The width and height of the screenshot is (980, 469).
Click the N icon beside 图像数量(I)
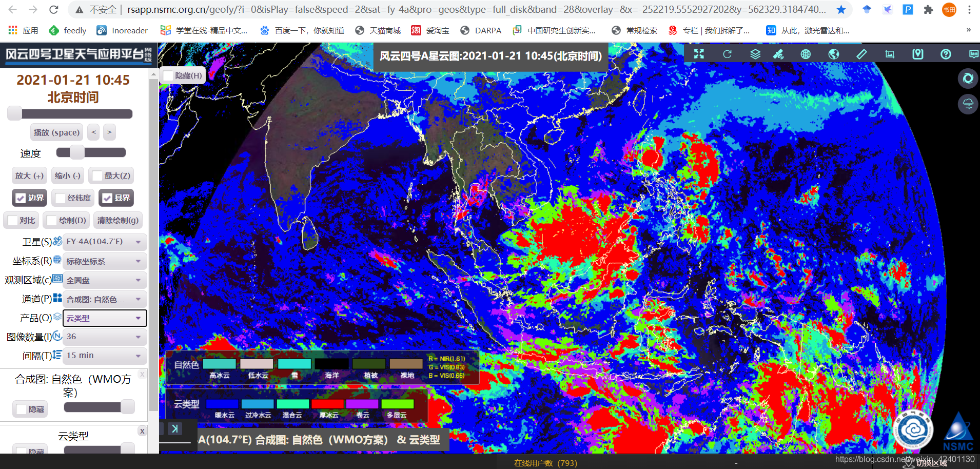point(57,336)
